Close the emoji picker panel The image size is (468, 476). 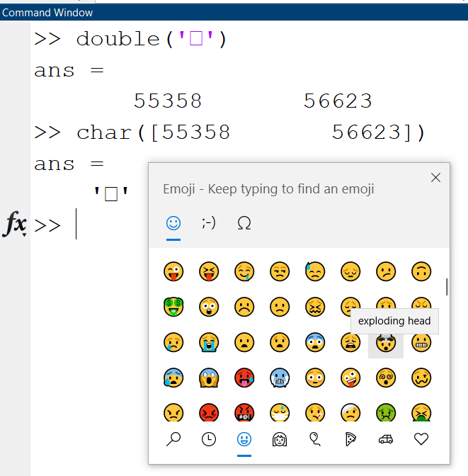pos(436,178)
